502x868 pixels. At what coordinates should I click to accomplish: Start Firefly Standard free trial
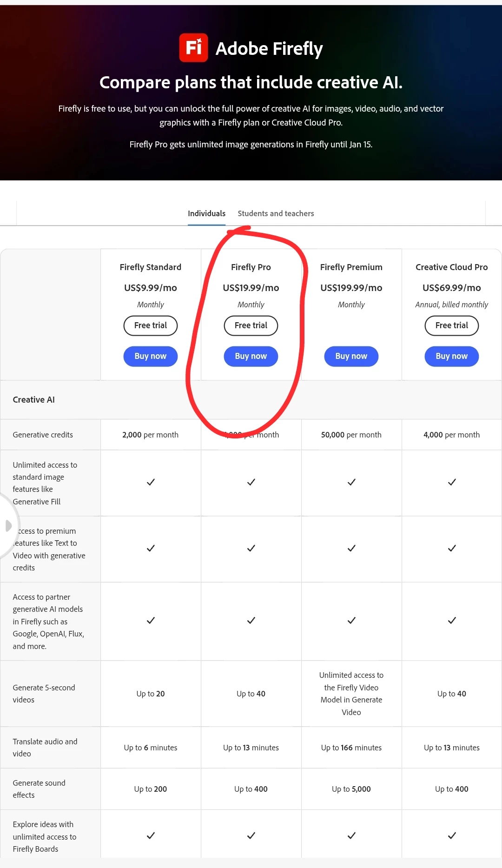(x=151, y=325)
